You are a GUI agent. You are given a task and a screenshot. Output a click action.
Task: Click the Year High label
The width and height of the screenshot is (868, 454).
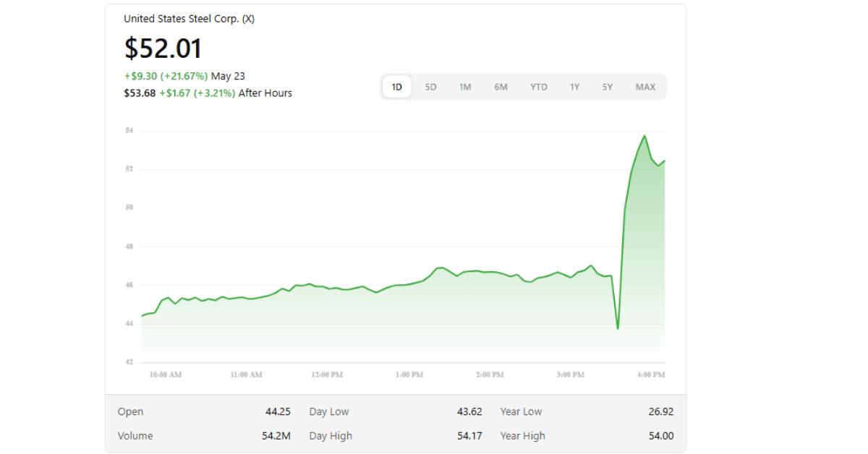tap(523, 436)
